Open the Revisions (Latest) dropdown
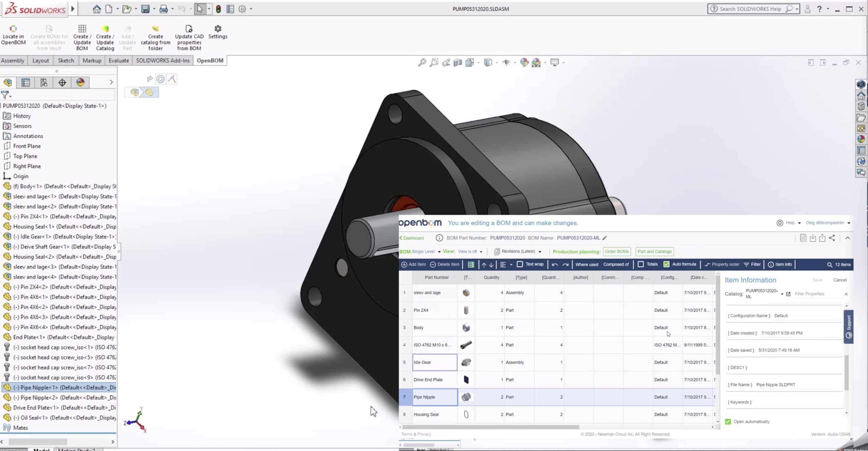Screen dimensions: 868x451 tap(518, 251)
